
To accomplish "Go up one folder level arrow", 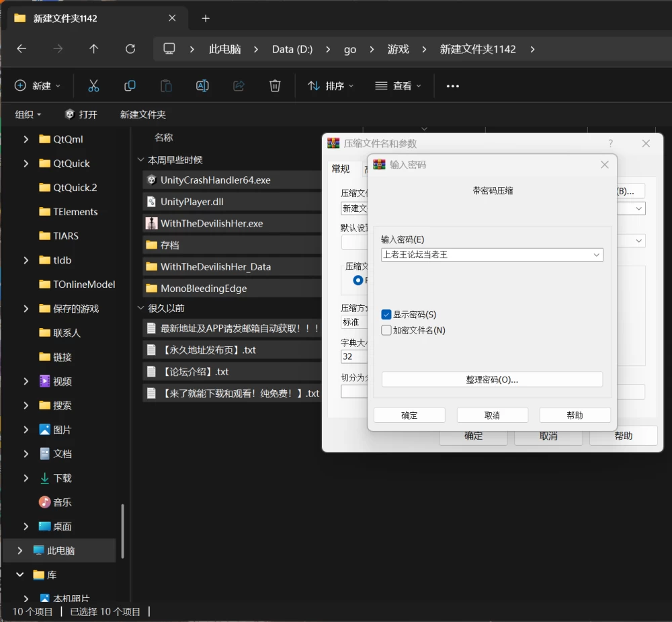I will click(94, 49).
